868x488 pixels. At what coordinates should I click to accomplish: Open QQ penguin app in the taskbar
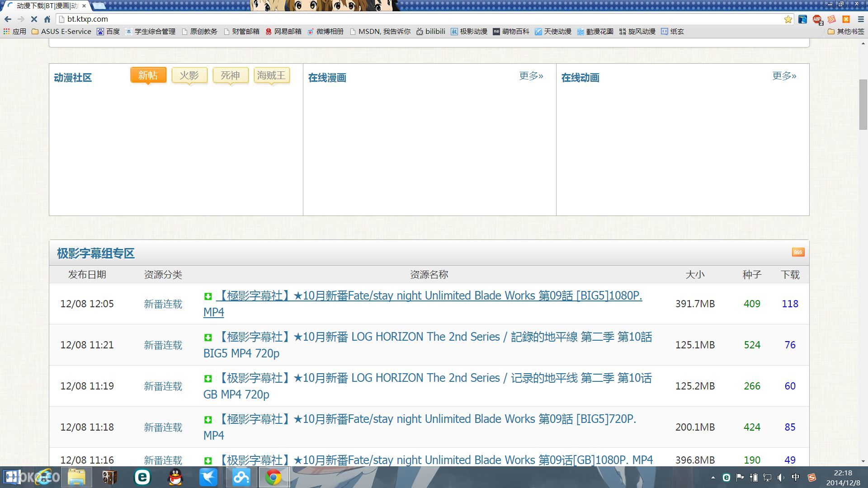click(x=175, y=477)
